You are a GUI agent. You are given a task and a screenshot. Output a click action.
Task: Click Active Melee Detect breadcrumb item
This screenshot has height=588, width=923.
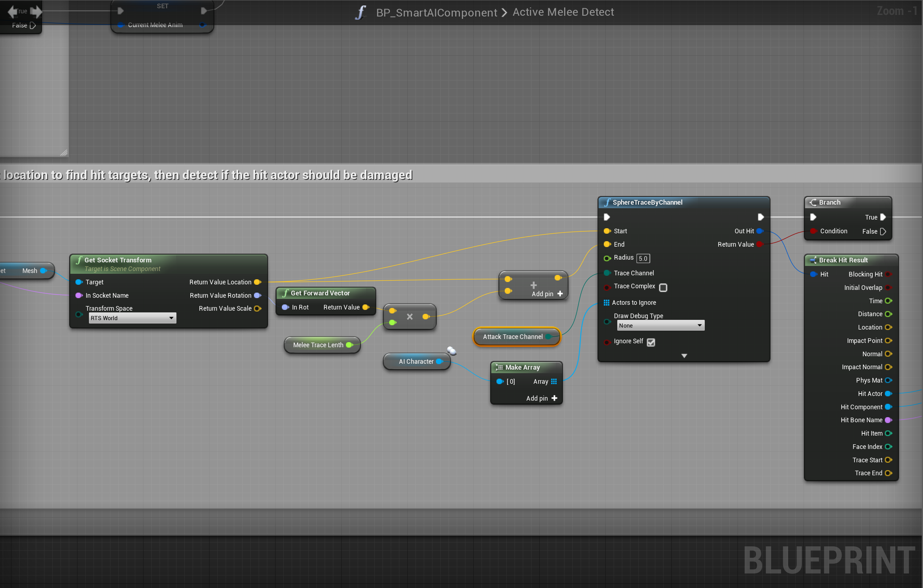(563, 12)
